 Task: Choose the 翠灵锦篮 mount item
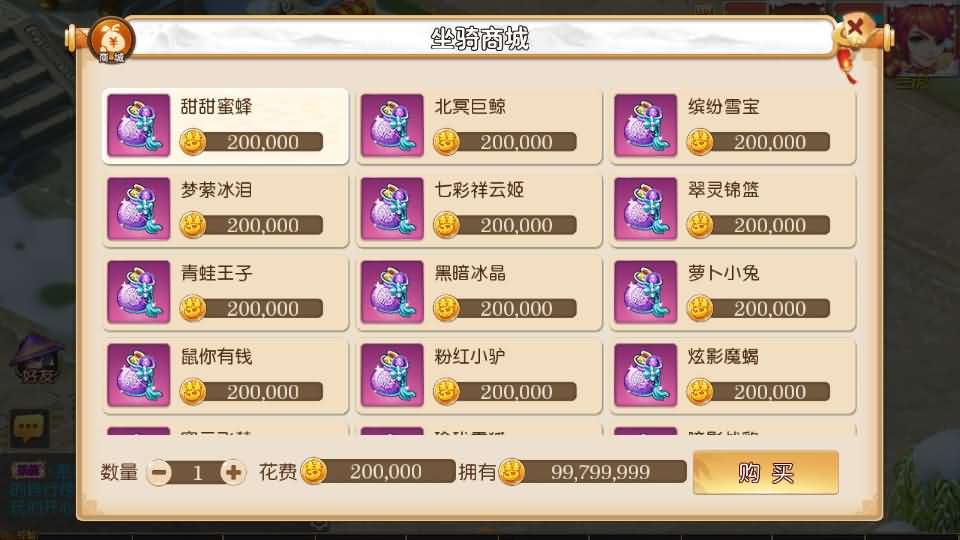tap(733, 209)
